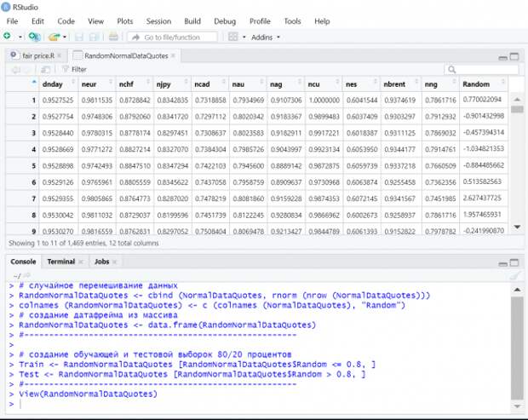The width and height of the screenshot is (528, 420).
Task: Click the console working directory arrow icon
Action: [x=27, y=275]
